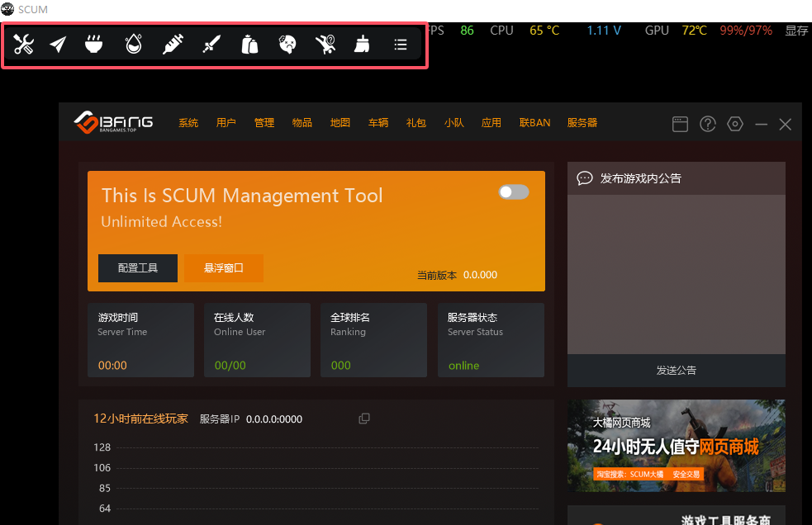The width and height of the screenshot is (812, 525).
Task: Open the list menu icon in floating toolbar
Action: [x=401, y=45]
